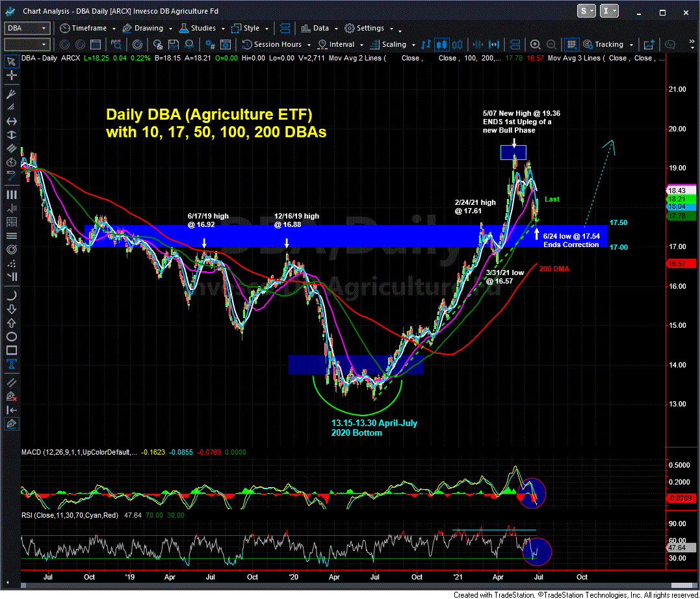Open the Drawing menu
The width and height of the screenshot is (700, 599).
[x=148, y=28]
